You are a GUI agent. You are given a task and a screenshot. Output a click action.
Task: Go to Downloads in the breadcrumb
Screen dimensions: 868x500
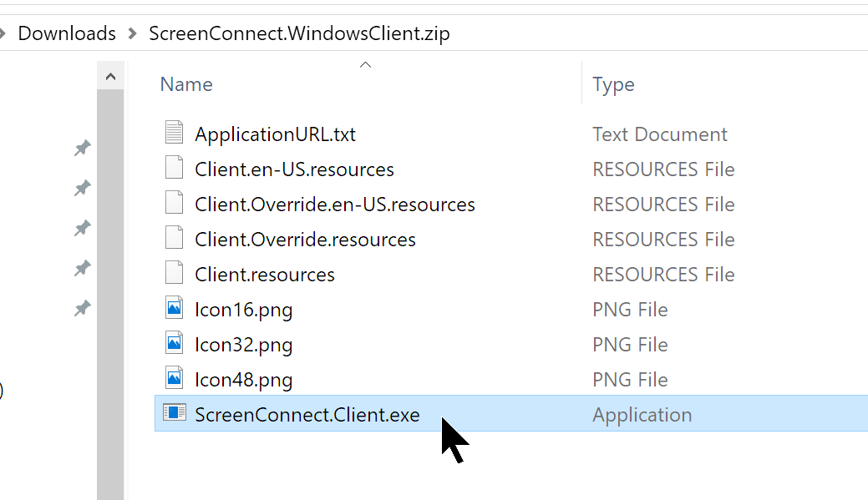click(x=67, y=33)
